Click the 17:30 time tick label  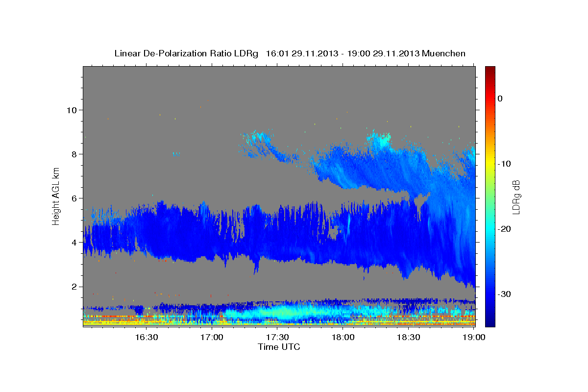pos(277,337)
